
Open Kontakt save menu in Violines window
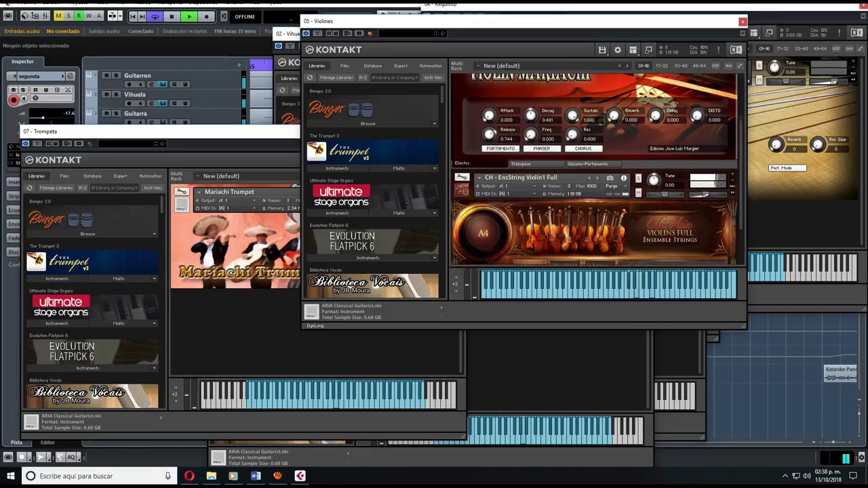tap(602, 49)
